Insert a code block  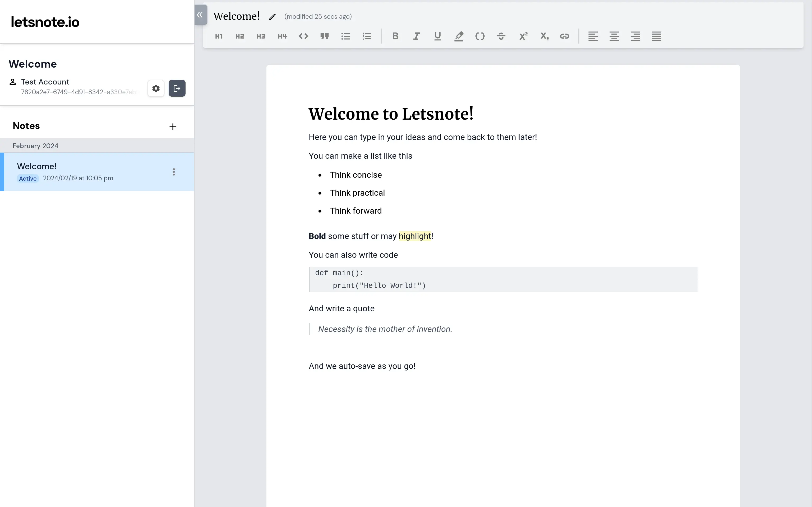(x=303, y=36)
